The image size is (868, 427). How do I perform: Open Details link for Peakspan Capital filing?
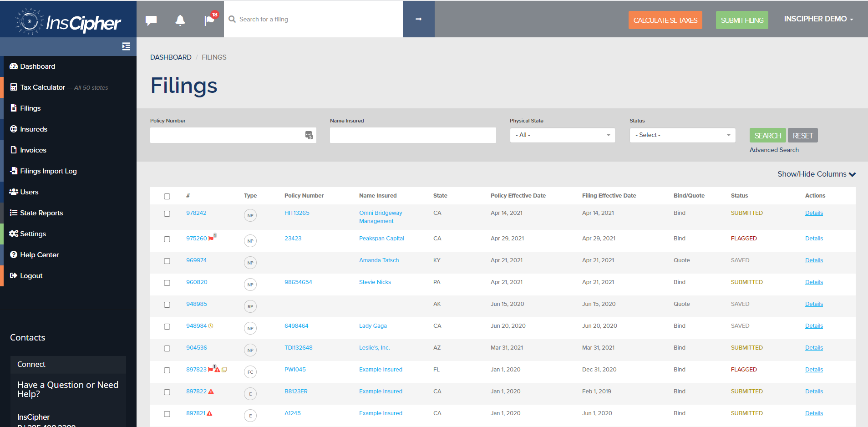(814, 239)
